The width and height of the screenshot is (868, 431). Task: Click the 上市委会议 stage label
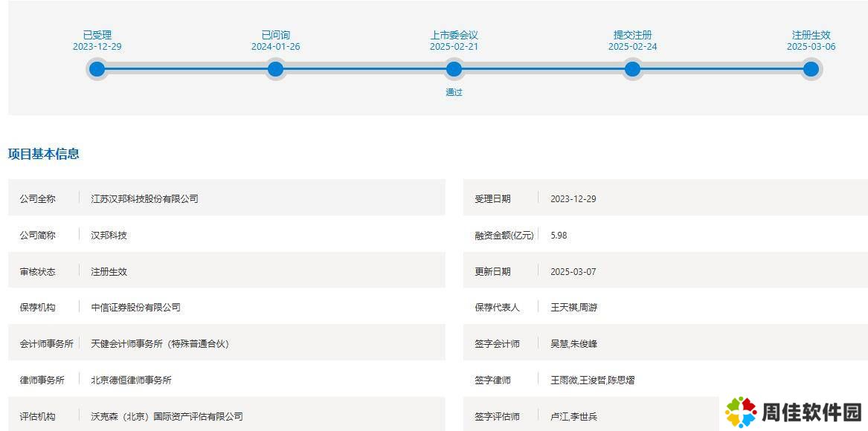pos(454,36)
